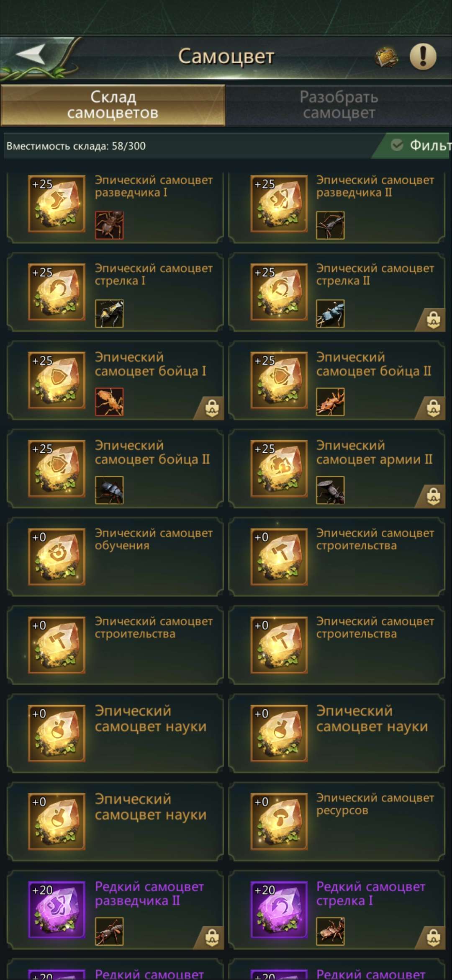Select the Склад самоцветов tab
Screen dimensions: 452x980
113,105
